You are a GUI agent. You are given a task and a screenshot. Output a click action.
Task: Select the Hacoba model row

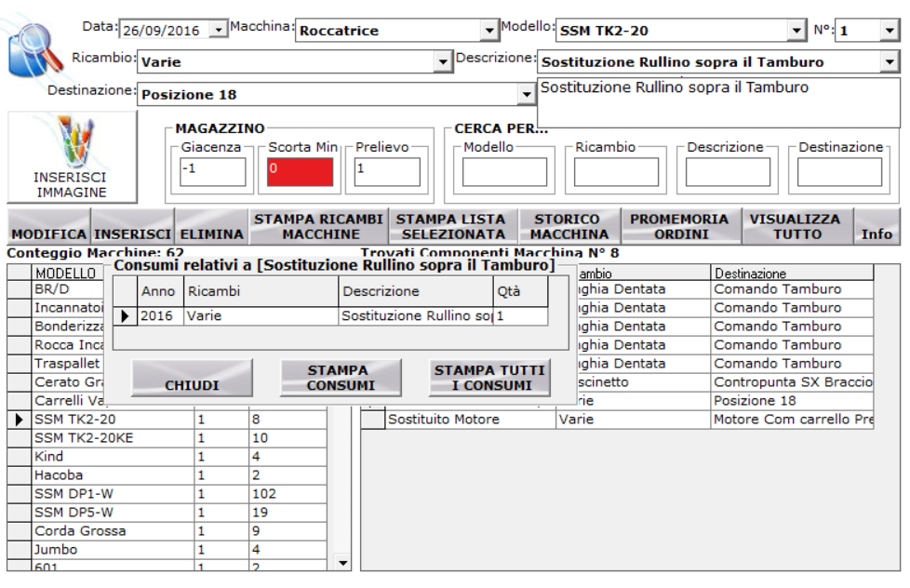(x=167, y=474)
